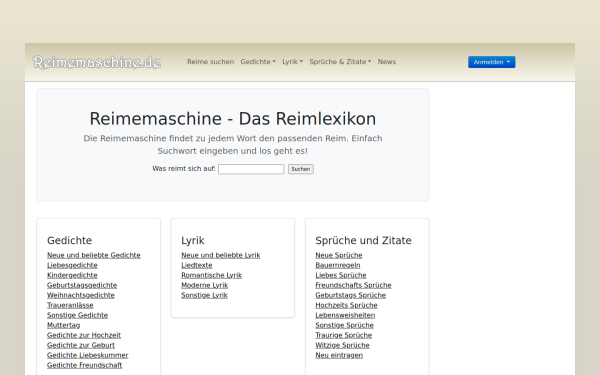Viewport: 600px width, 375px height.
Task: Focus the 'Was reimt sich auf' input
Action: (x=251, y=169)
